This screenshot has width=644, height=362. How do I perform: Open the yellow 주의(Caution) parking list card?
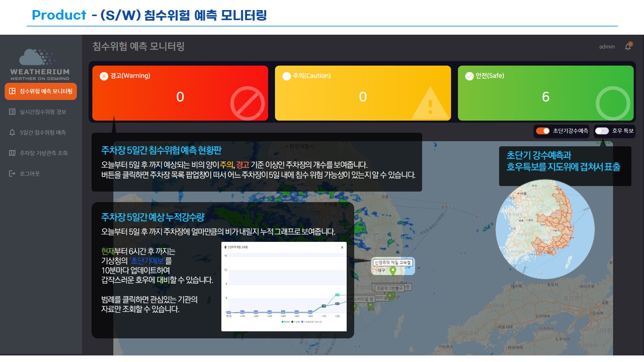362,93
